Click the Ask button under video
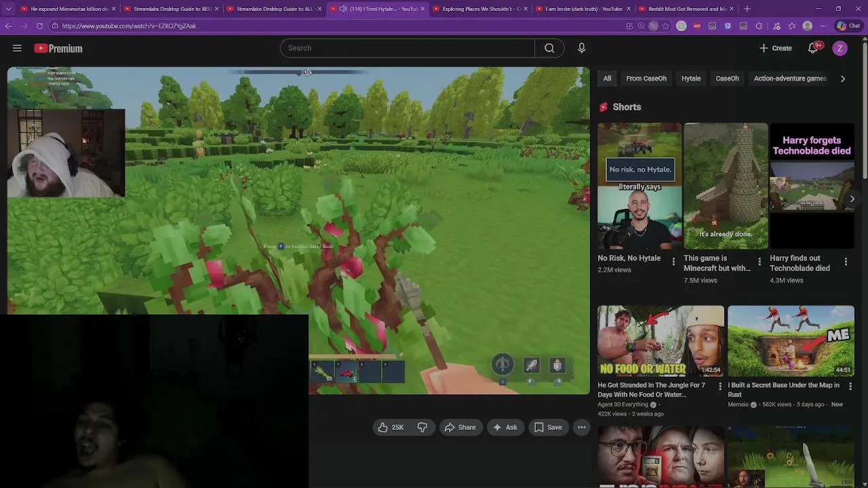 (x=505, y=427)
